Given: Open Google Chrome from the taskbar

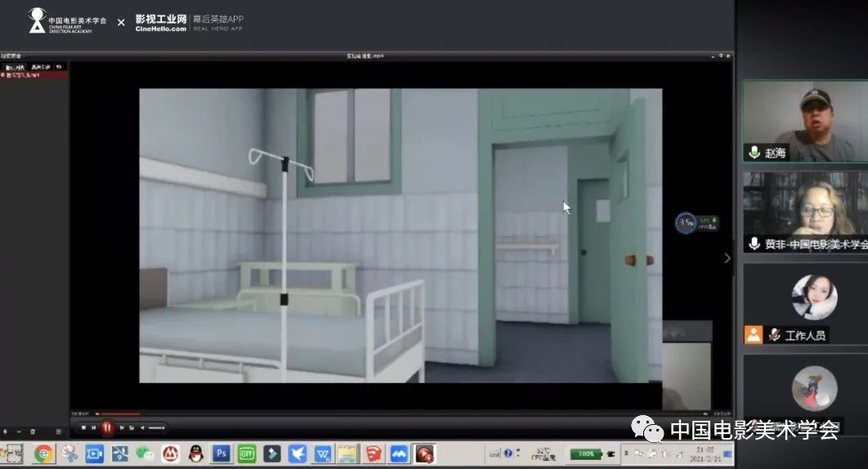Looking at the screenshot, I should pyautogui.click(x=43, y=453).
